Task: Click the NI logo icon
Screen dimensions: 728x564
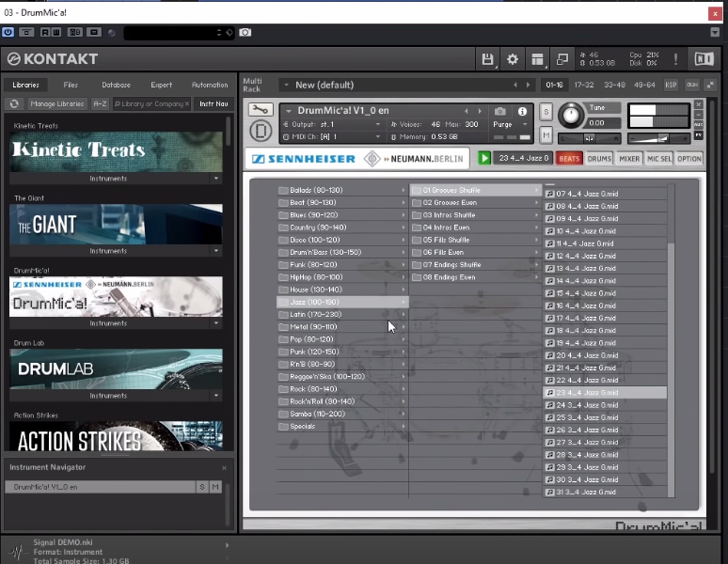Action: 704,59
